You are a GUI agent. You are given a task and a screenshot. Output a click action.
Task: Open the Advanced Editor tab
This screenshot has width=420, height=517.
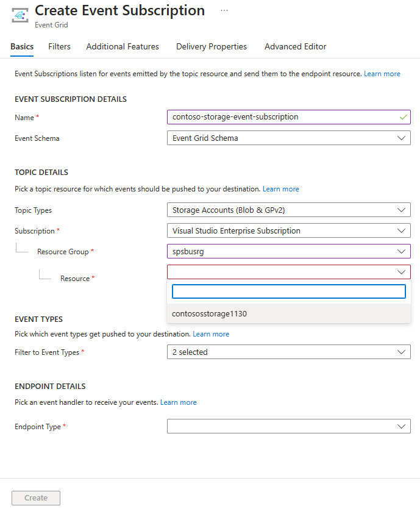click(295, 46)
